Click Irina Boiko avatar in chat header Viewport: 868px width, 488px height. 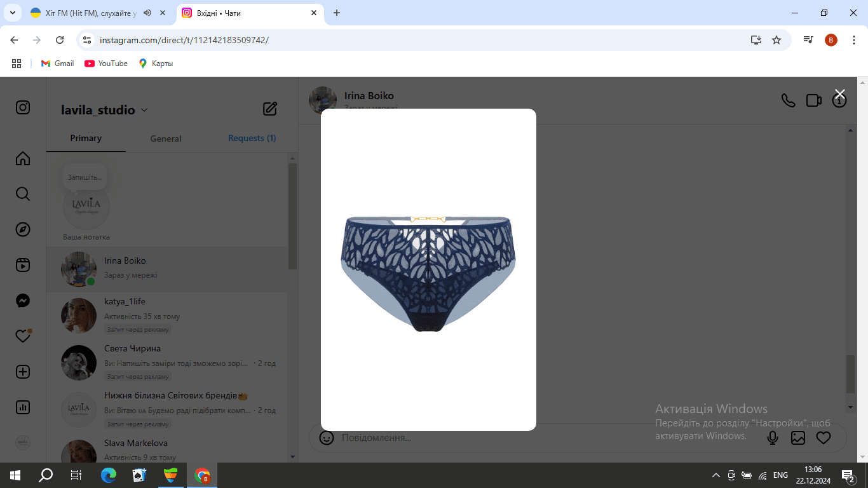pos(323,100)
